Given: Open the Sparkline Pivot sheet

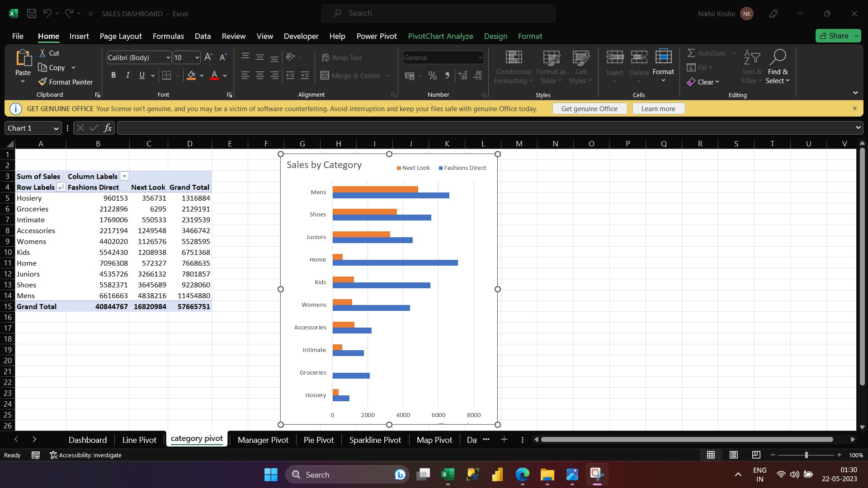Looking at the screenshot, I should tap(375, 439).
